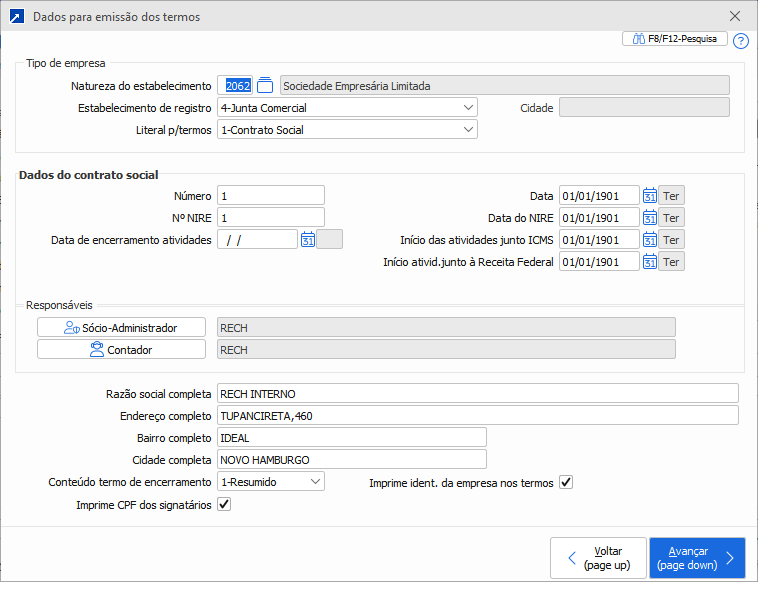Expand Literal p/termos dropdown
The height and width of the screenshot is (589, 772).
click(469, 130)
